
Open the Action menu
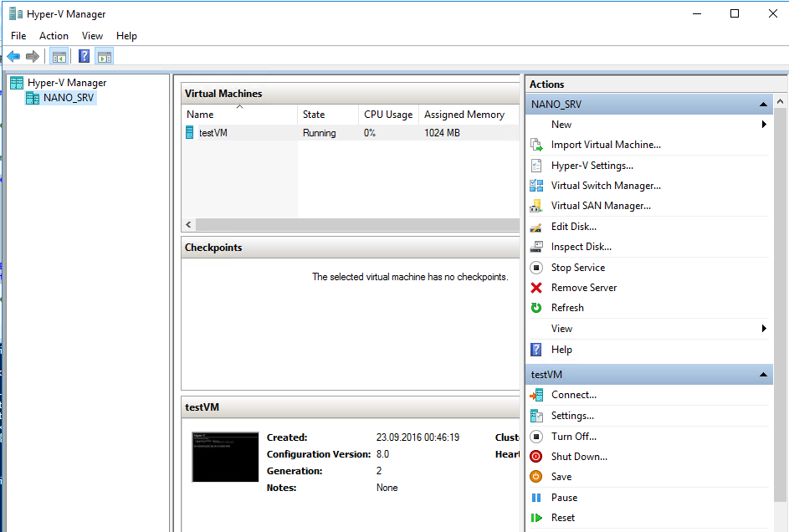[54, 36]
